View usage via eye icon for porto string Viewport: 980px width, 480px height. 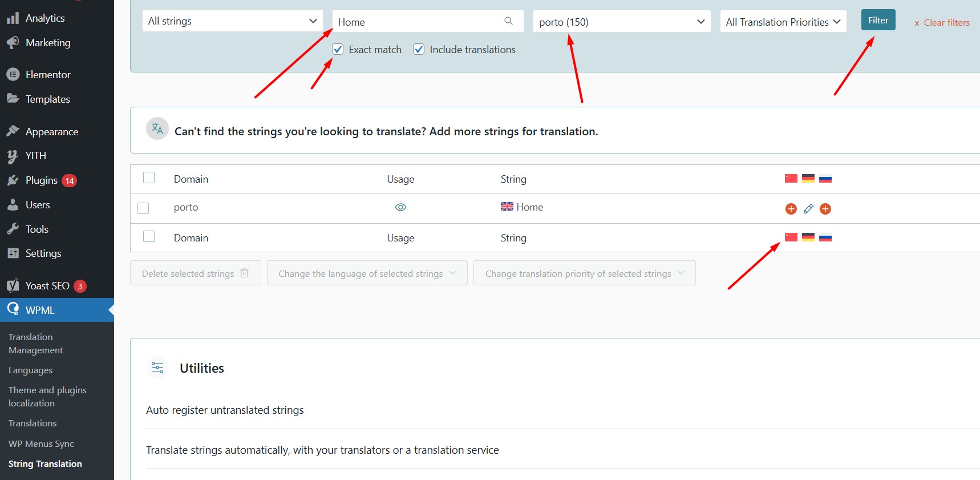[x=400, y=207]
